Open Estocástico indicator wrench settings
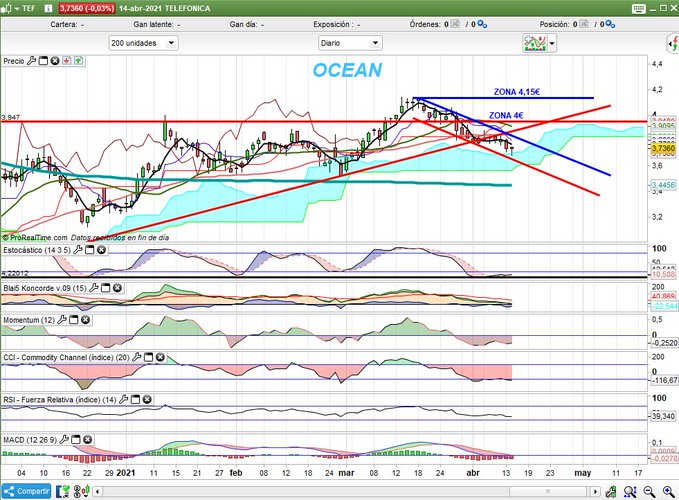This screenshot has height=500, width=679. click(78, 250)
